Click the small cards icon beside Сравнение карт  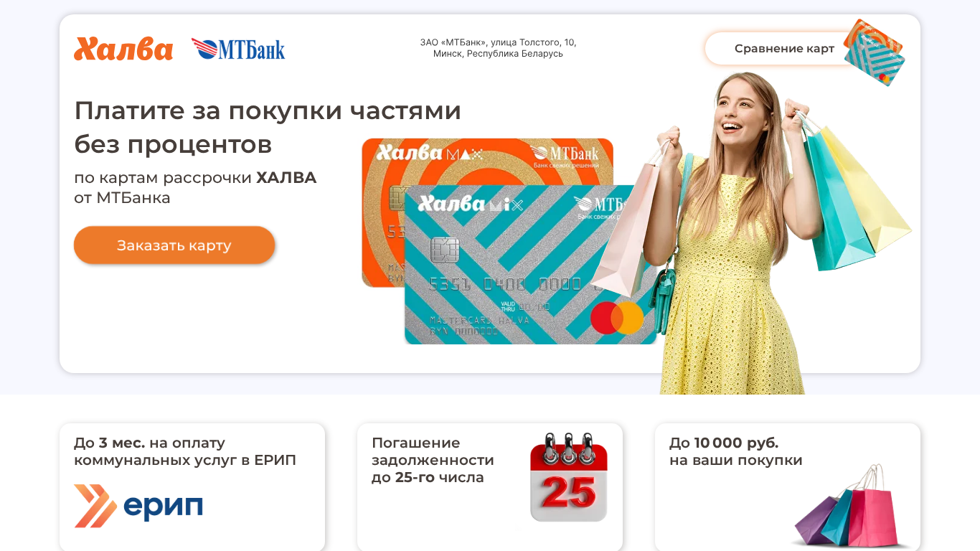tap(874, 52)
